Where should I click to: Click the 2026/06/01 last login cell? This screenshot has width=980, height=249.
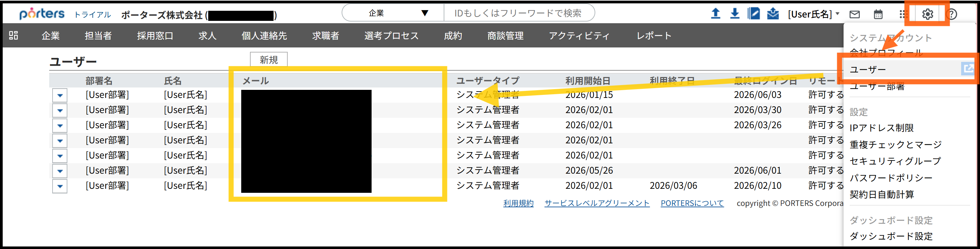[757, 170]
